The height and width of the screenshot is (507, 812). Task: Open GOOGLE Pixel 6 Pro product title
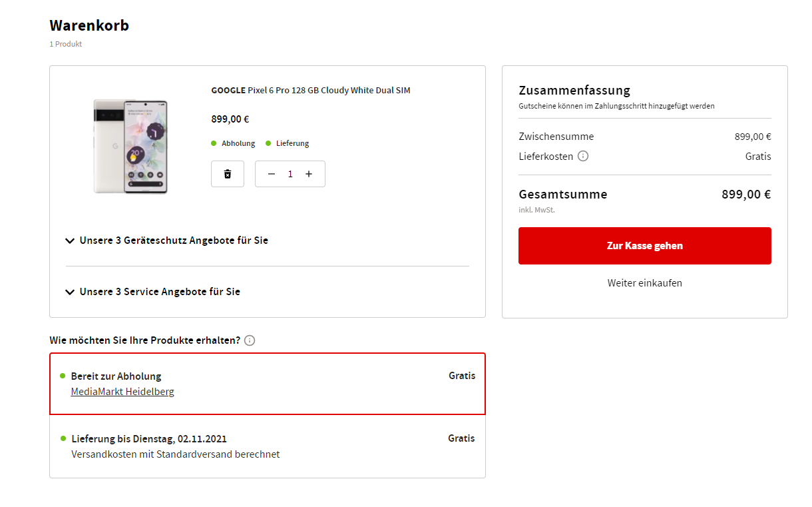[x=311, y=90]
